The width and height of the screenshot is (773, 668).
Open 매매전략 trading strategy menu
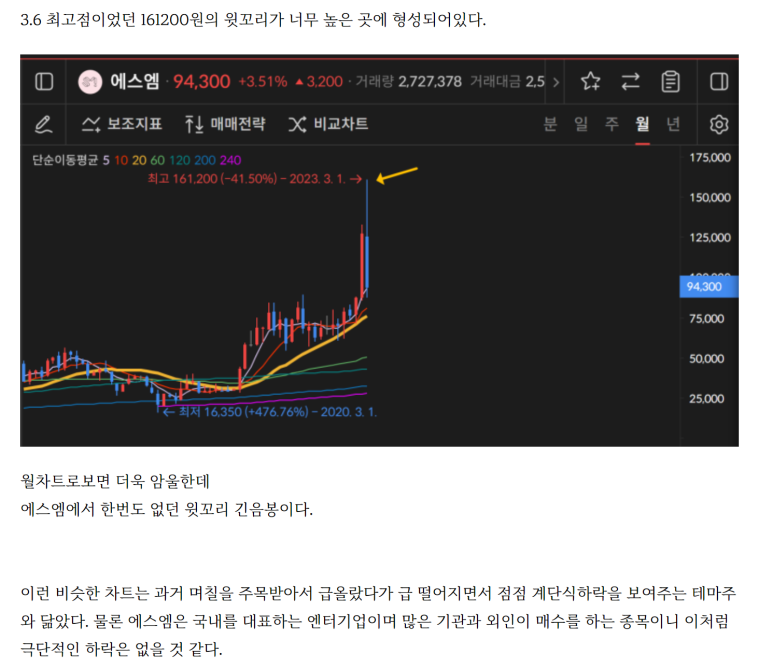click(225, 124)
